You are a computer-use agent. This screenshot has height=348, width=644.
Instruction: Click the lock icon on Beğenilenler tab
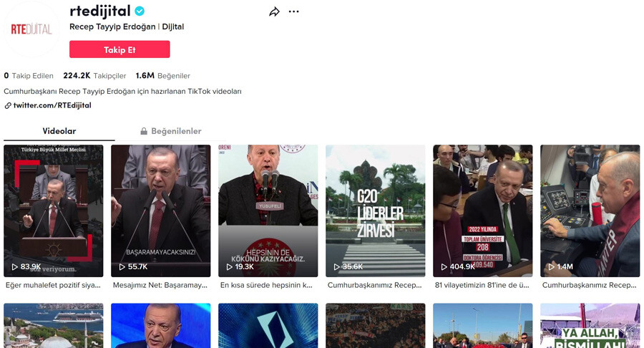(144, 132)
